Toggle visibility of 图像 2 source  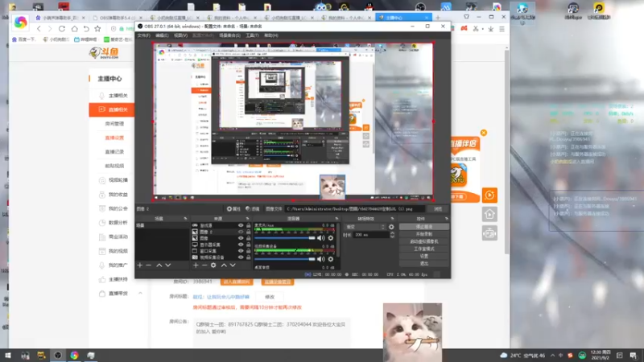click(x=241, y=232)
